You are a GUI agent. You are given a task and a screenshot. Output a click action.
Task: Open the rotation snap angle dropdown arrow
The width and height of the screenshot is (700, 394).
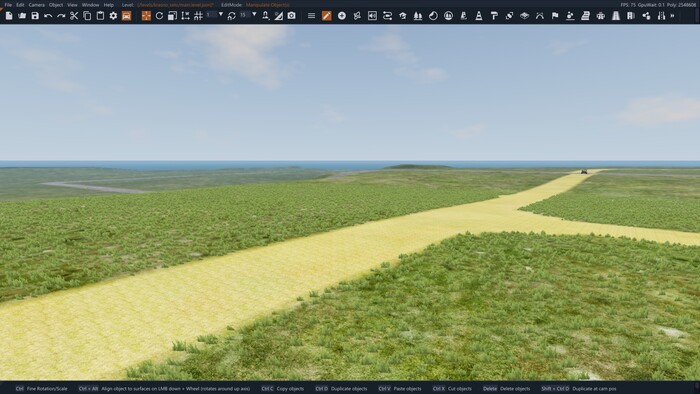254,14
